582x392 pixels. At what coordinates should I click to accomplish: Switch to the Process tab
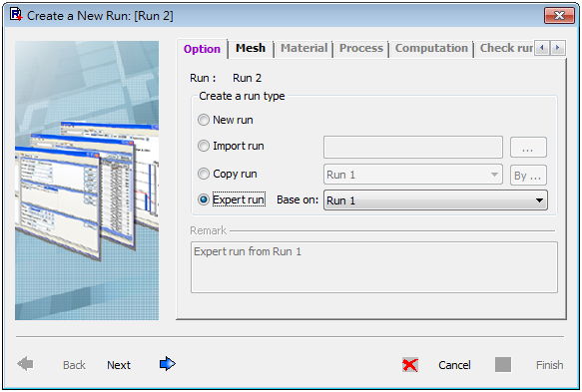point(361,48)
